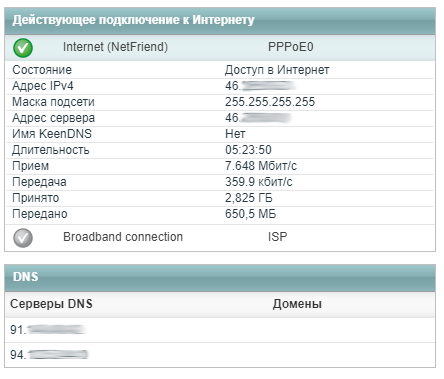Click the current Internet connection section header
This screenshot has height=379, width=444.
[x=220, y=21]
